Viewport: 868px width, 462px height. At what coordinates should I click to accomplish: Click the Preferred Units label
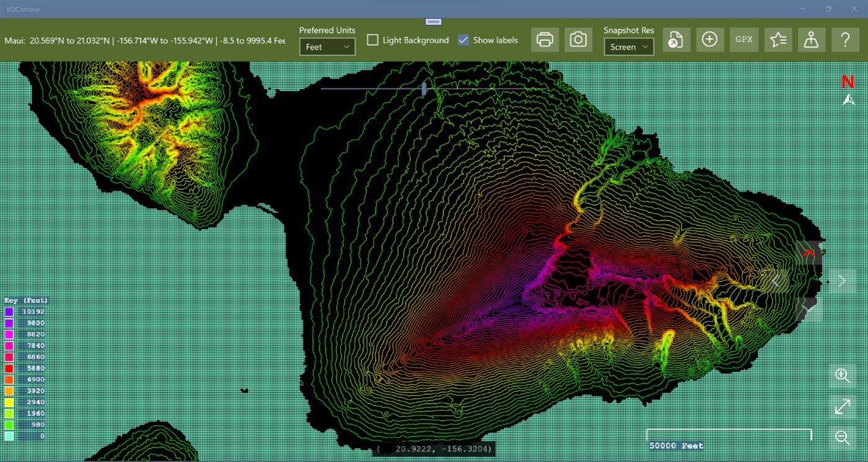coord(327,30)
